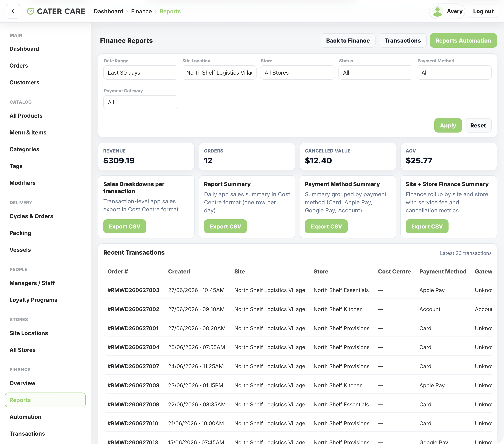Click the Orders 12 card

[x=247, y=156]
